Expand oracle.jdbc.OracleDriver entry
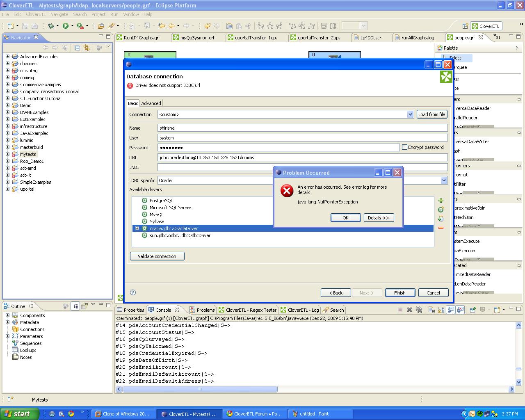 point(137,228)
